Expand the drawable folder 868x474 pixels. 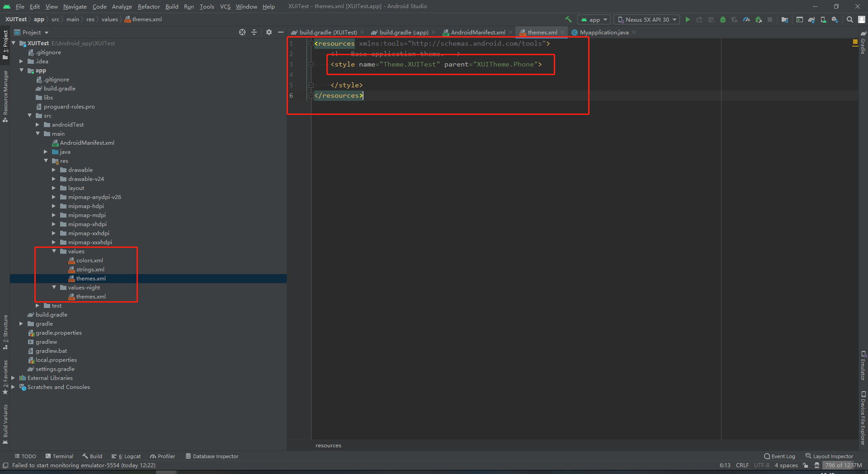tap(54, 170)
